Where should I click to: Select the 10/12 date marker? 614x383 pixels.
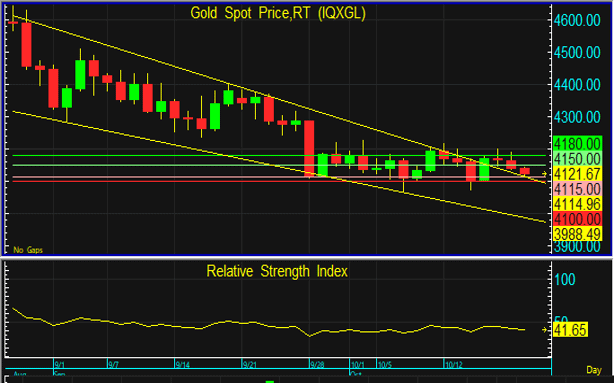(454, 365)
